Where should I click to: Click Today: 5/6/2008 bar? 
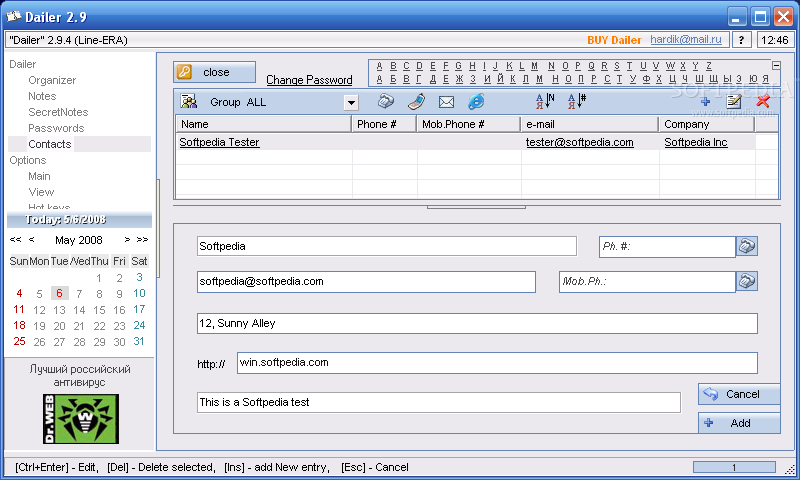pyautogui.click(x=80, y=220)
